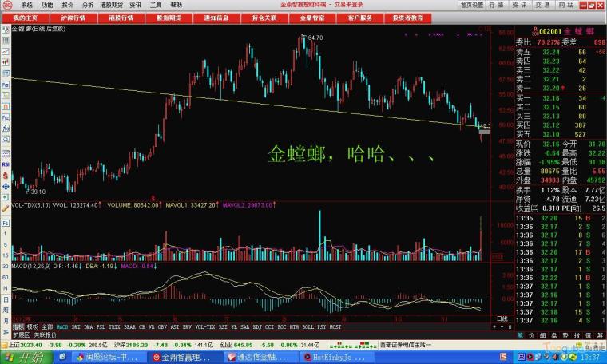The image size is (607, 364).
Task: Click the 笔 tab icon under tick list
Action: (x=520, y=335)
